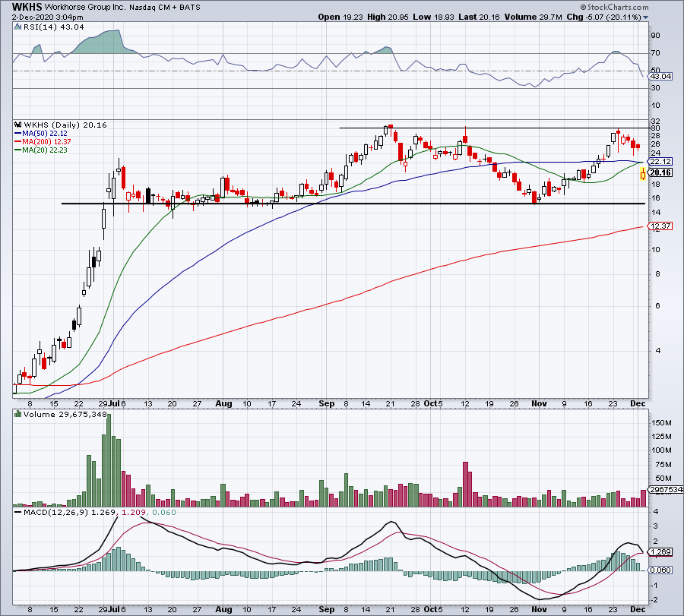
Task: Click the WKHS (Daily) 20.16 legend label
Action: (x=65, y=125)
